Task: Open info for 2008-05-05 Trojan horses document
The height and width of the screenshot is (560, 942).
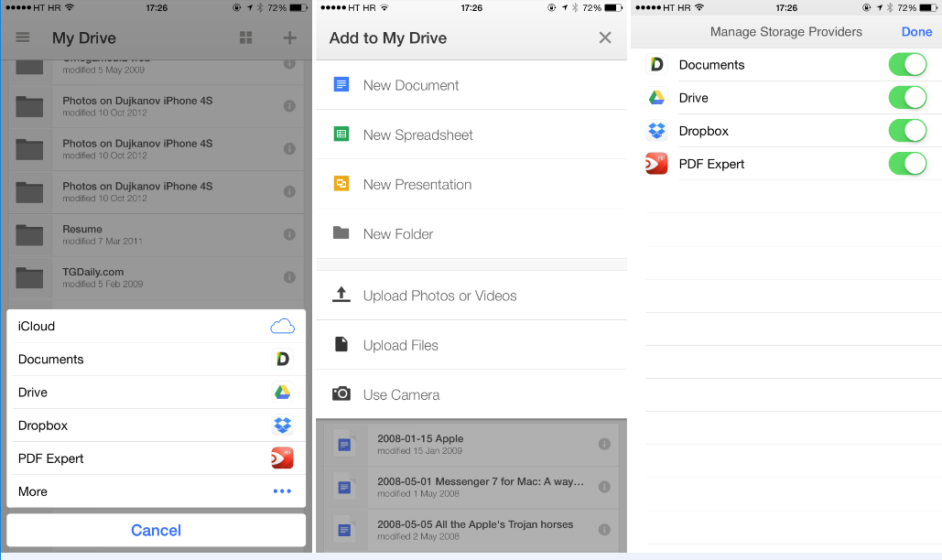Action: [604, 530]
